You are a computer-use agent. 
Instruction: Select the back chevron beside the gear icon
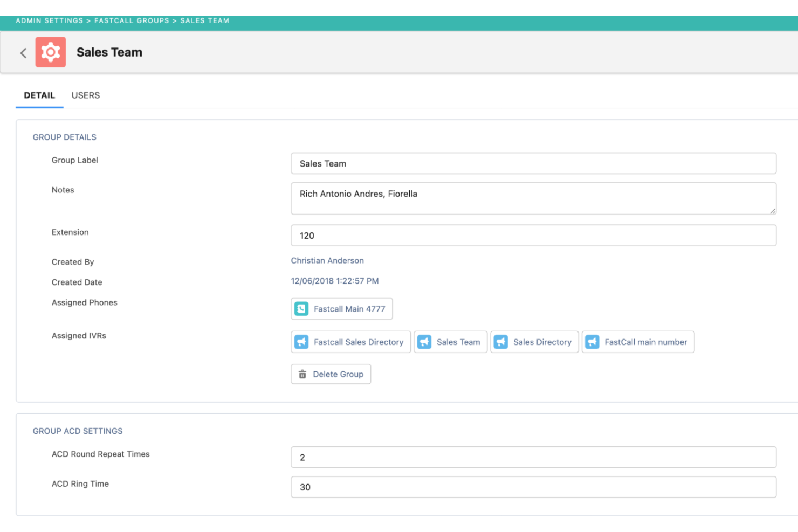[x=24, y=52]
